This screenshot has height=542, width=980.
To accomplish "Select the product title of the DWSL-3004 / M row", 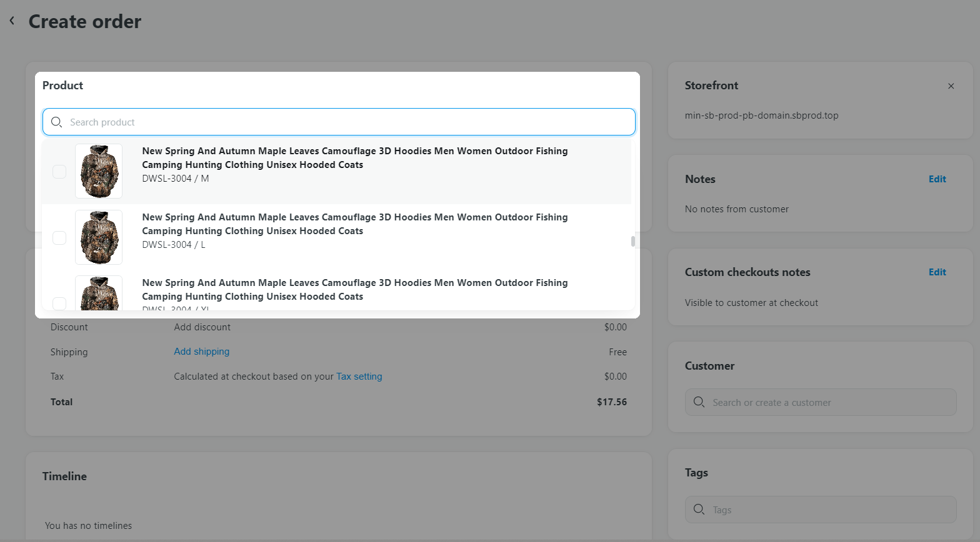I will point(355,158).
